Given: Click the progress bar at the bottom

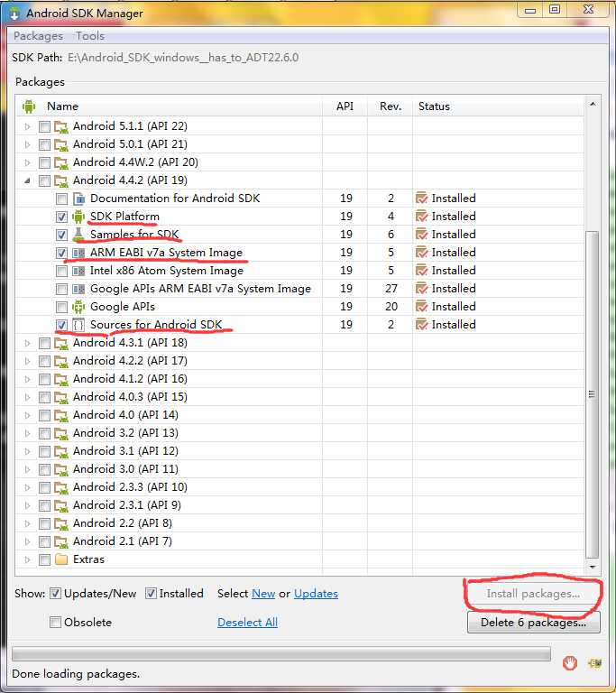Looking at the screenshot, I should pyautogui.click(x=281, y=654).
